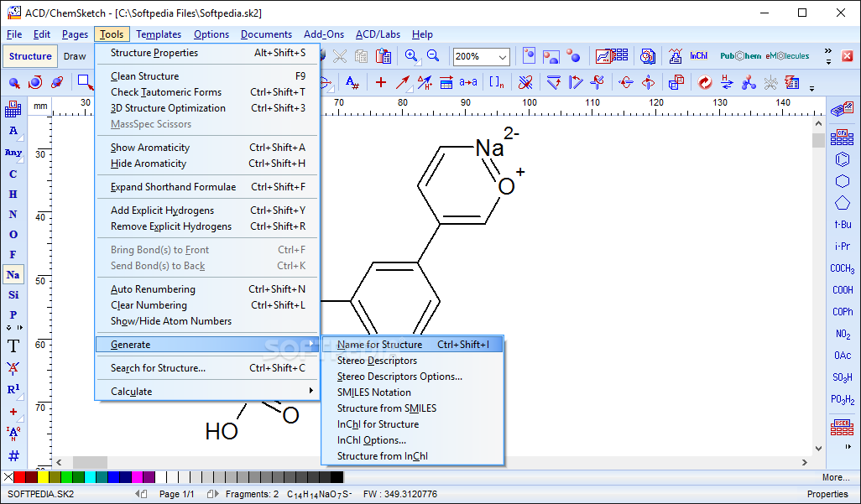Select Clean Structure menu item
Image resolution: width=861 pixels, height=504 pixels.
(x=207, y=76)
